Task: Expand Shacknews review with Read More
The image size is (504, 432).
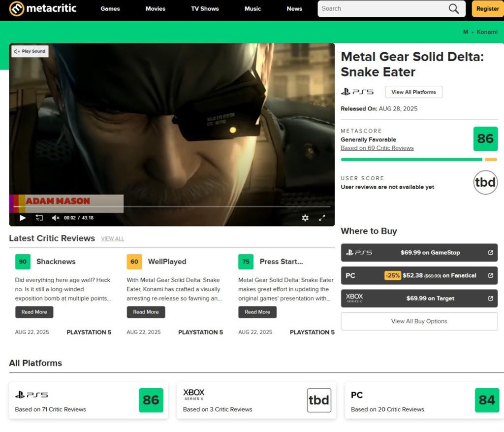Action: [x=34, y=312]
